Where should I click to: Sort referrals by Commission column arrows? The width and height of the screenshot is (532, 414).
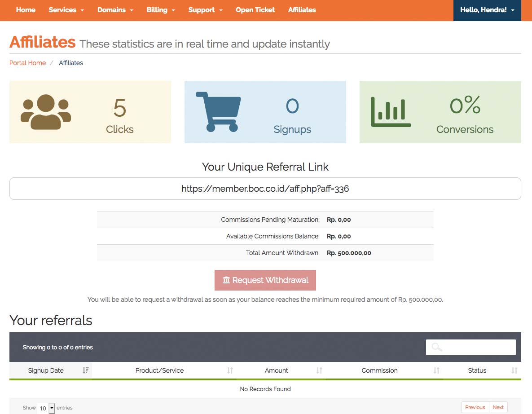click(x=436, y=370)
